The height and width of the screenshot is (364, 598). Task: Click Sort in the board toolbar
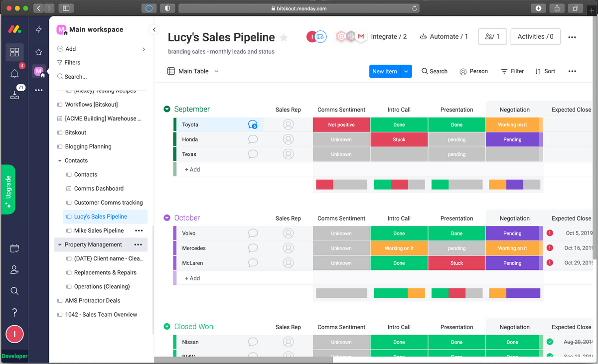point(545,71)
